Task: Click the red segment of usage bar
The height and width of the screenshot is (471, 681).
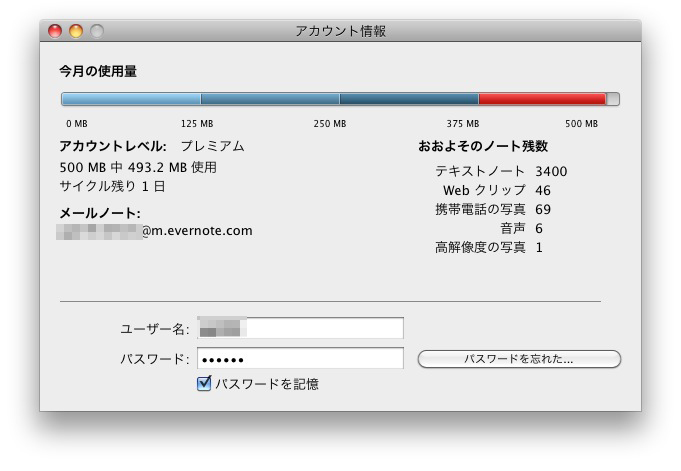Action: pos(542,99)
